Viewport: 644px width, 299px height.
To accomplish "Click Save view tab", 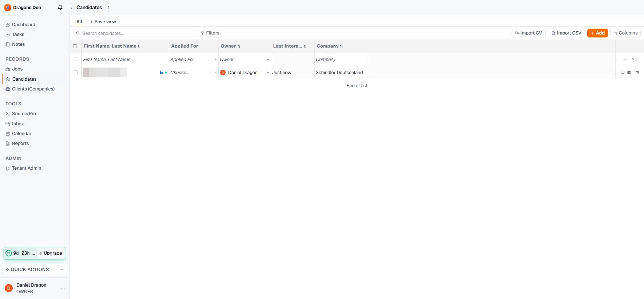I will pos(103,22).
